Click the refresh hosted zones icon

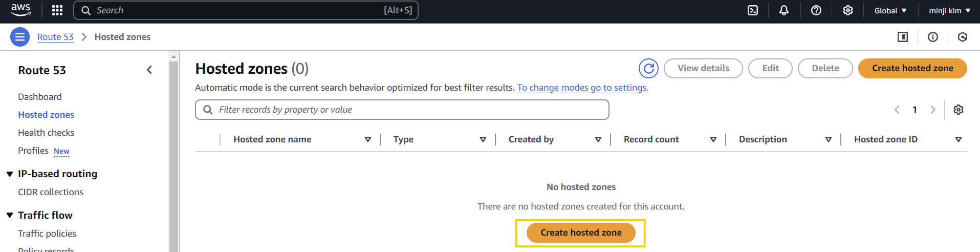click(x=648, y=68)
